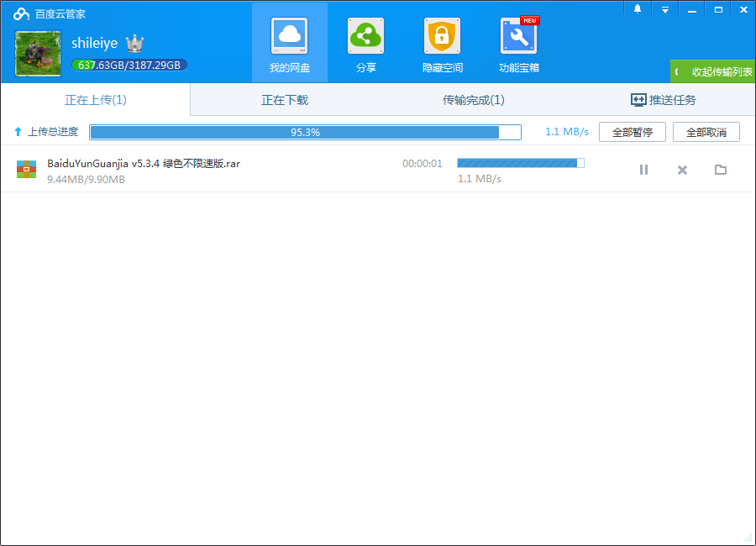Open the notification bell icon

tap(638, 9)
